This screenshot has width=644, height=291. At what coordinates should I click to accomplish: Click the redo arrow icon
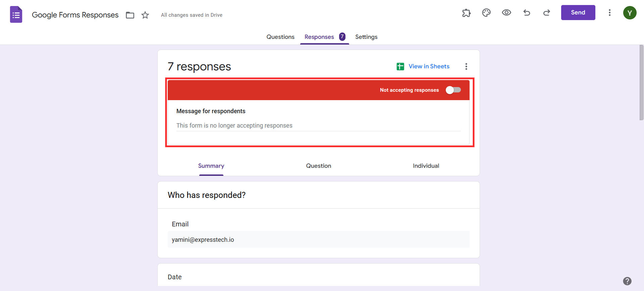pyautogui.click(x=547, y=13)
